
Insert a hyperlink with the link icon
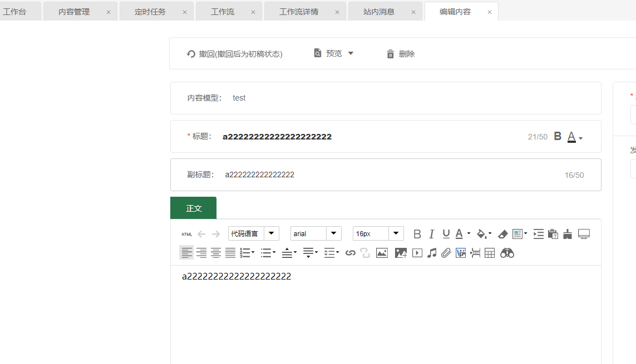coord(351,253)
